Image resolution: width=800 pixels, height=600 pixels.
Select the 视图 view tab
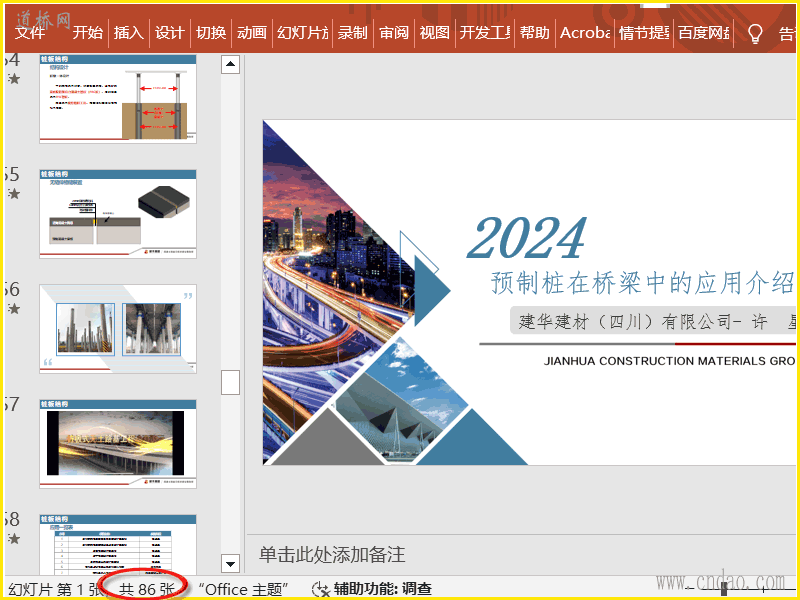tap(435, 33)
